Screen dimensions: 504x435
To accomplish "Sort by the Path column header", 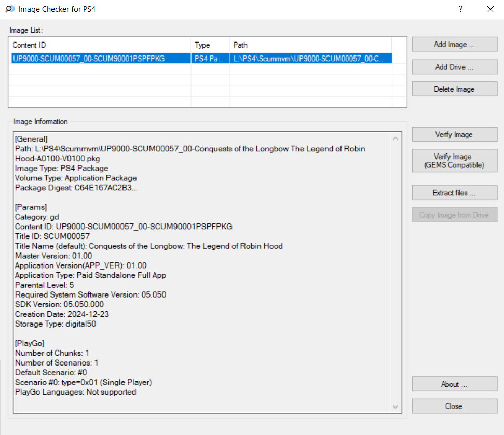I will (x=310, y=45).
